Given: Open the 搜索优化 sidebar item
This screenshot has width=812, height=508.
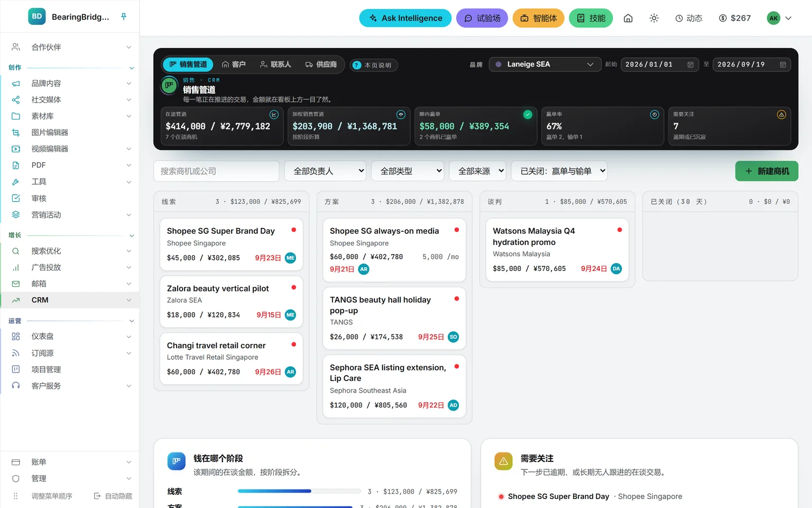Looking at the screenshot, I should (x=70, y=251).
